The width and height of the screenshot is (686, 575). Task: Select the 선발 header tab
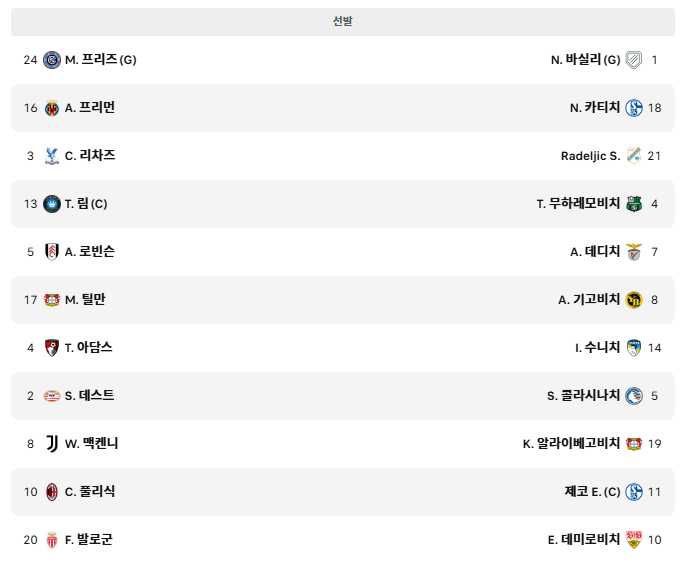click(x=343, y=21)
